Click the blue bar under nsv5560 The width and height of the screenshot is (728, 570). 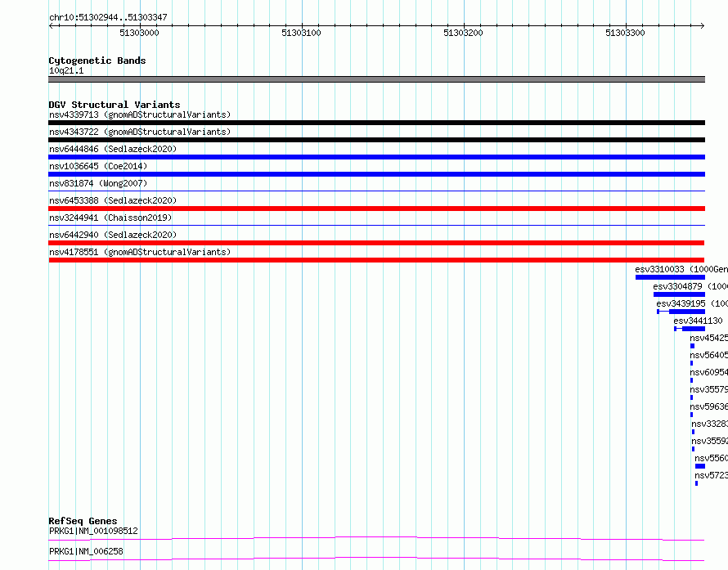point(700,466)
